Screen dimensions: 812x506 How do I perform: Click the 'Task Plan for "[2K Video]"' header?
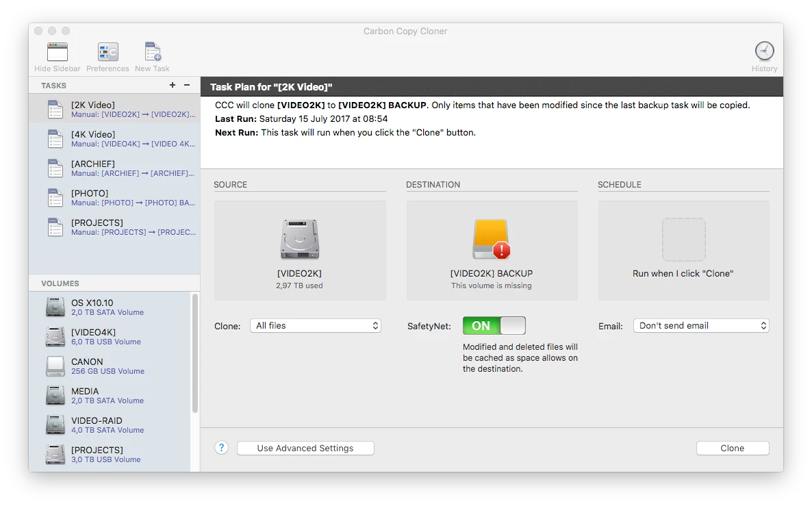[271, 87]
